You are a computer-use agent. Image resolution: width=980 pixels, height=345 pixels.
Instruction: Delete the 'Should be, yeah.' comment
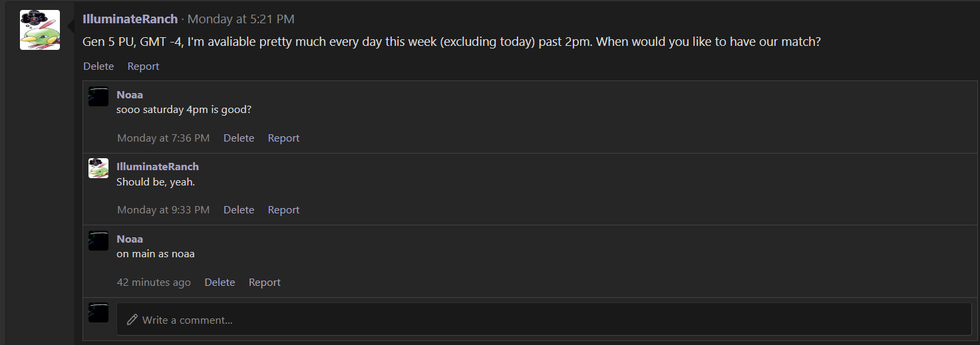click(x=239, y=210)
